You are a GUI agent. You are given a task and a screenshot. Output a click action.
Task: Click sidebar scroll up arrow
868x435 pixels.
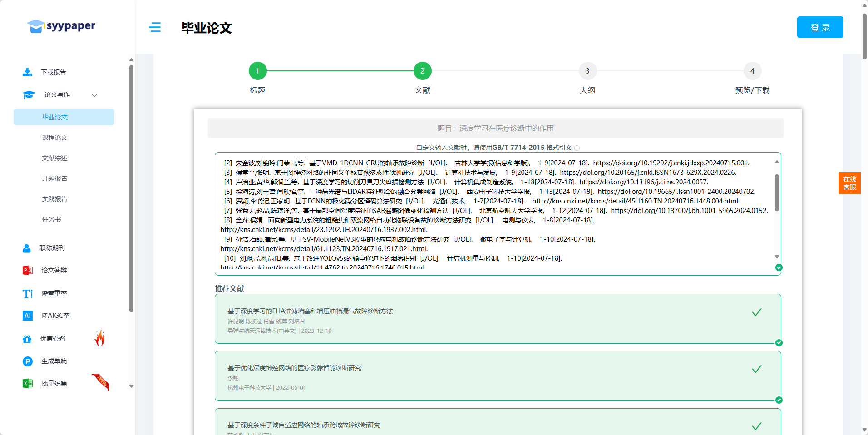point(131,59)
